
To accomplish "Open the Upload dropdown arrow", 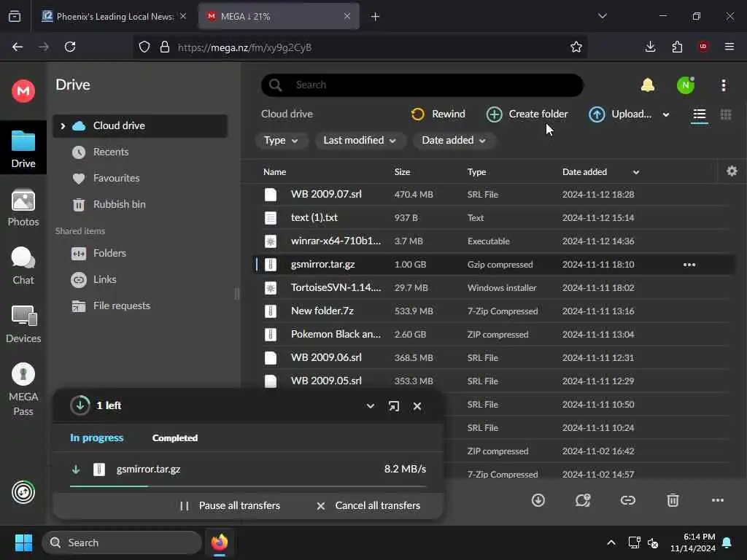I will point(665,114).
